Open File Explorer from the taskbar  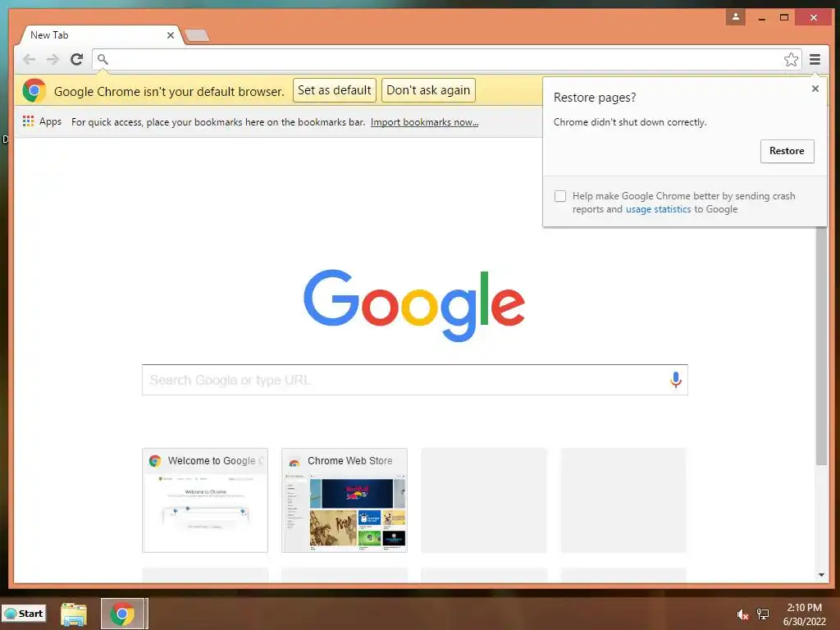tap(73, 614)
